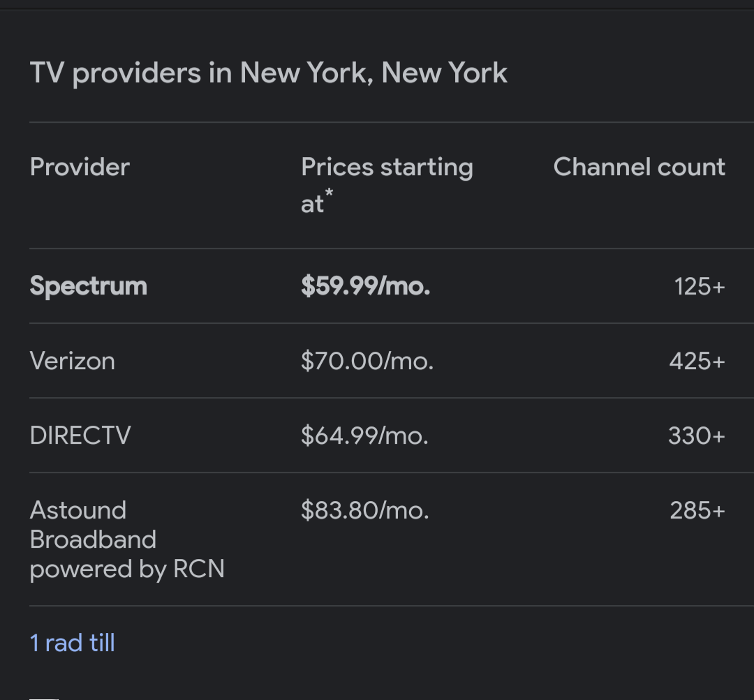
Task: Click the asterisk footnote marker after 'at'
Action: click(329, 193)
